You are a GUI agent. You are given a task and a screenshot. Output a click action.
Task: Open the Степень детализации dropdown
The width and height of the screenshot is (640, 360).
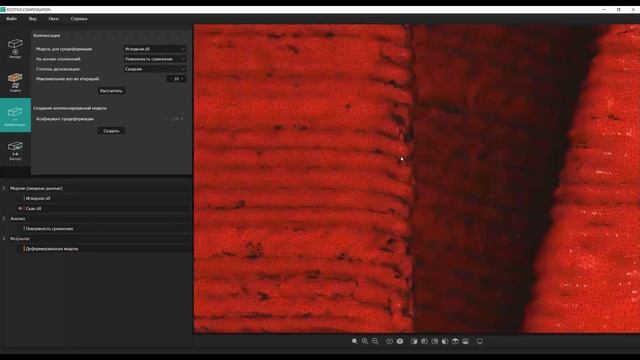(x=155, y=69)
